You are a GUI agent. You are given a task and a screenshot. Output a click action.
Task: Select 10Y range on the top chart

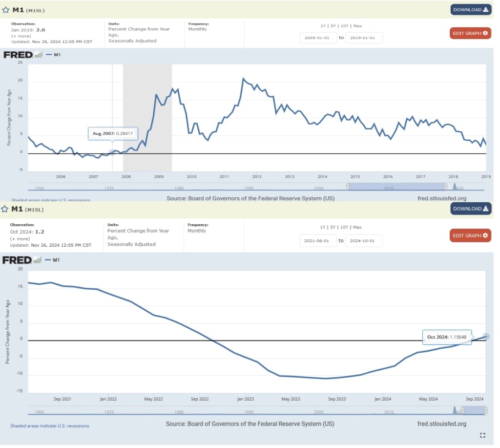tap(344, 26)
